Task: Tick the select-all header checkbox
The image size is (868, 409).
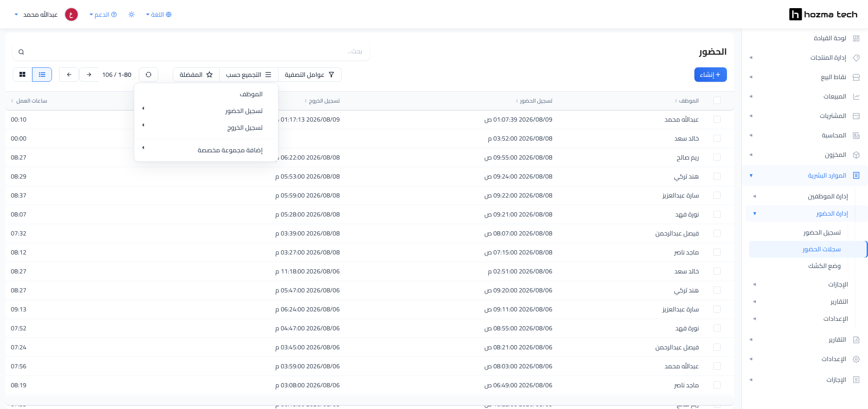Action: pyautogui.click(x=717, y=100)
